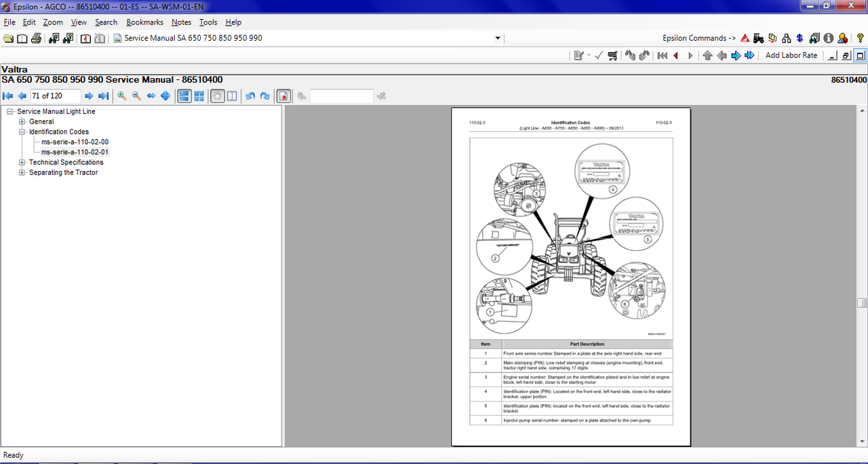Open the Bookmarks menu

pyautogui.click(x=145, y=22)
